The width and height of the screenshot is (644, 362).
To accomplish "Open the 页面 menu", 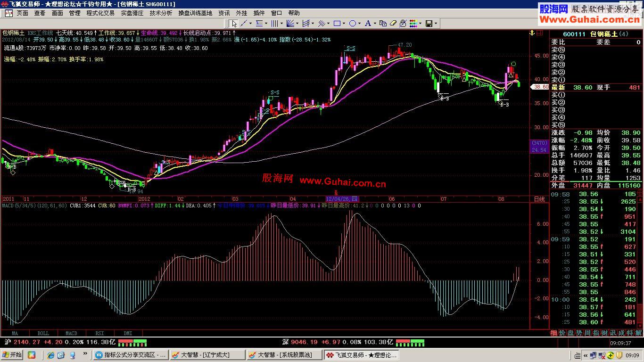I will click(x=23, y=13).
